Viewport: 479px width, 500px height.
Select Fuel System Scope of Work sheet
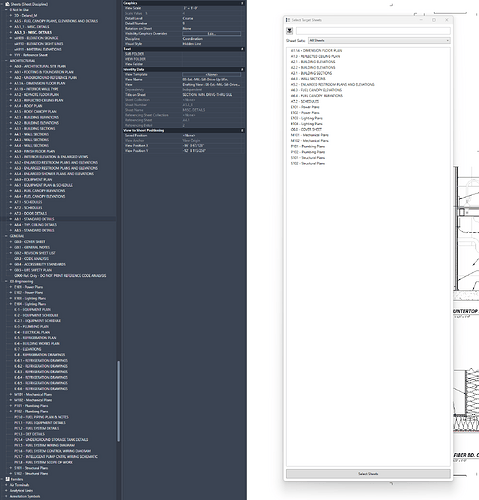pos(43,462)
